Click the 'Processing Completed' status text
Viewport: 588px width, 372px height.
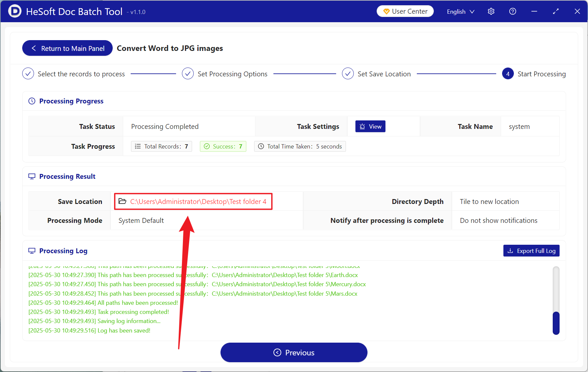pyautogui.click(x=165, y=127)
